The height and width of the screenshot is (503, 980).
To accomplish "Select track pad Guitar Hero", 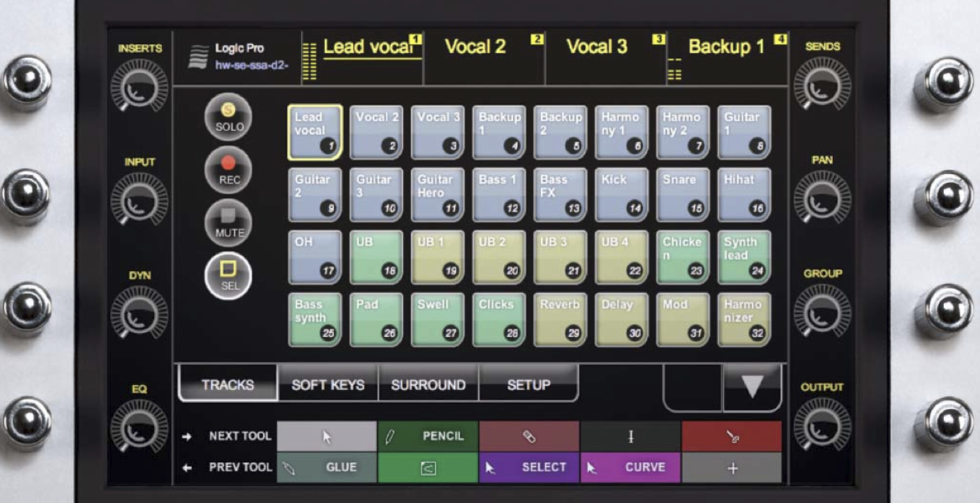I will tap(438, 195).
